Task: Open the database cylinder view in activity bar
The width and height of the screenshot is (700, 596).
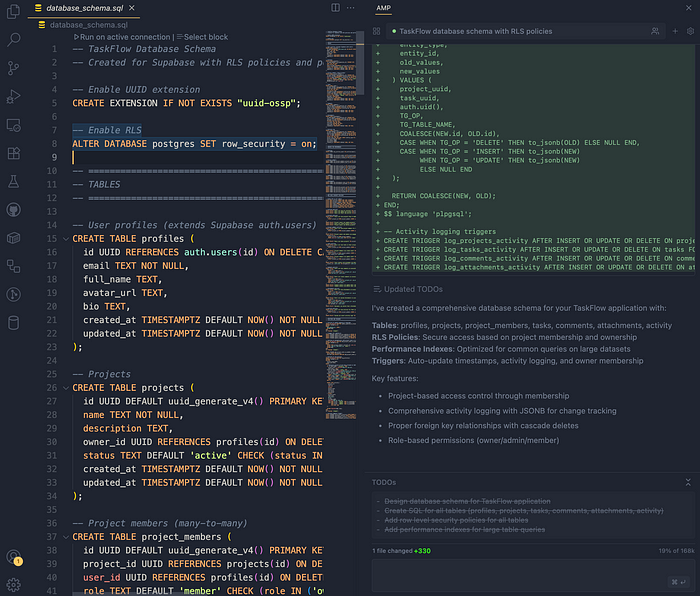Action: pyautogui.click(x=13, y=323)
